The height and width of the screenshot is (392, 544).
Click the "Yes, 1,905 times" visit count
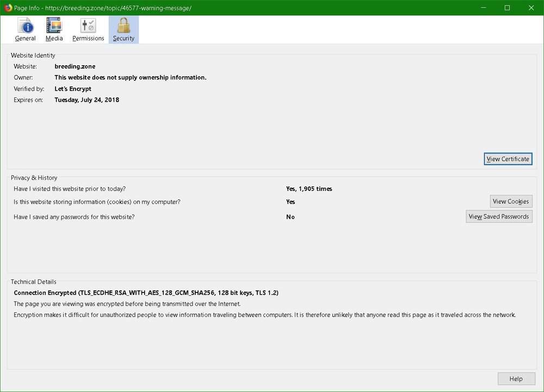coord(308,189)
